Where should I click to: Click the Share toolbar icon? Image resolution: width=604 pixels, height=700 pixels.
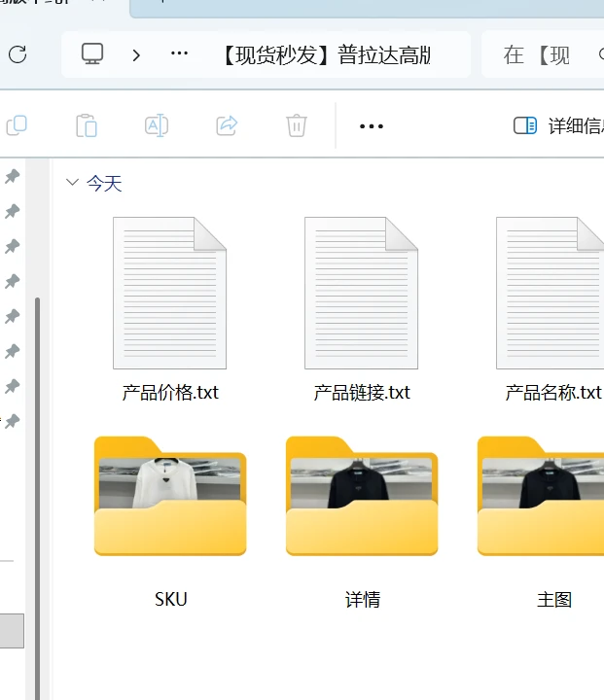point(227,125)
